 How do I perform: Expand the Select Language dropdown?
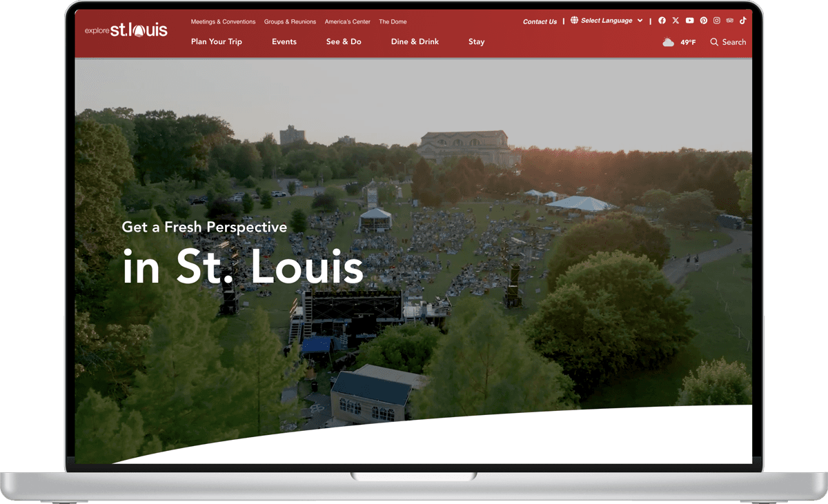(x=640, y=21)
